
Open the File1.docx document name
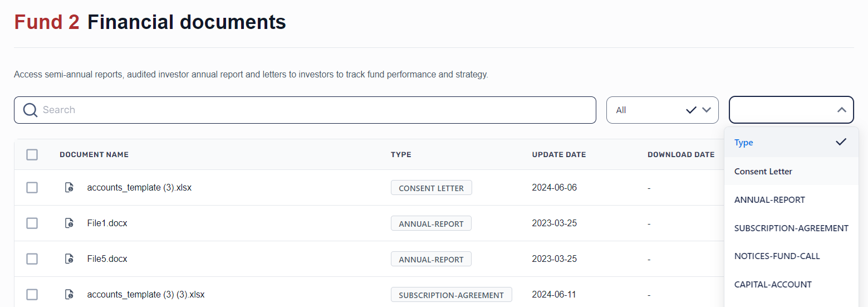(x=107, y=223)
